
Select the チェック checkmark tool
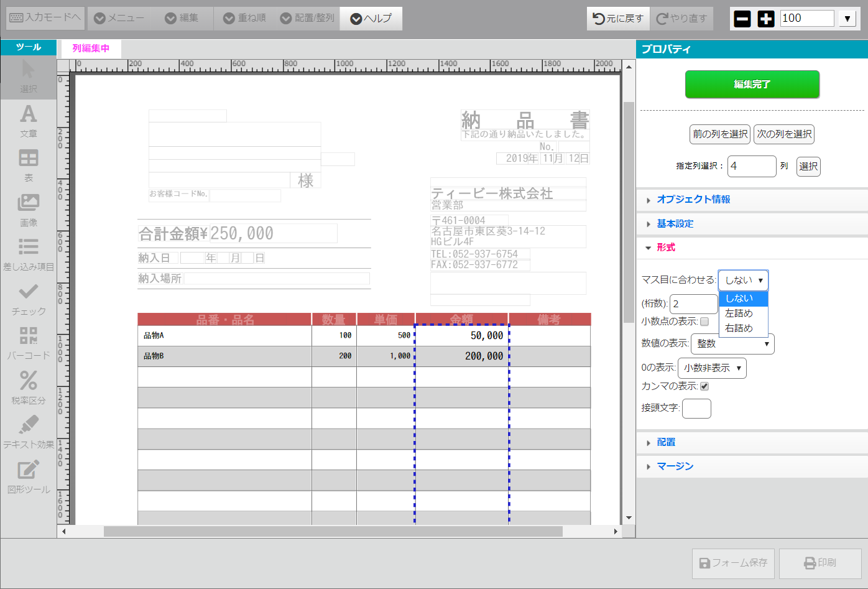(x=29, y=299)
